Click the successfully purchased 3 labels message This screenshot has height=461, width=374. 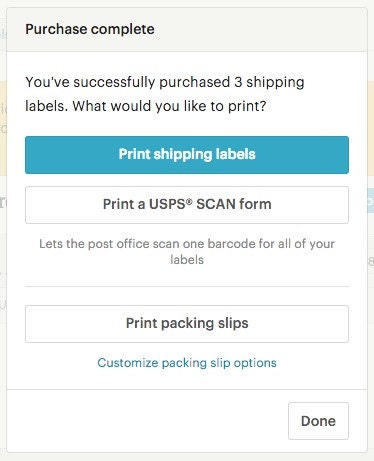[165, 94]
